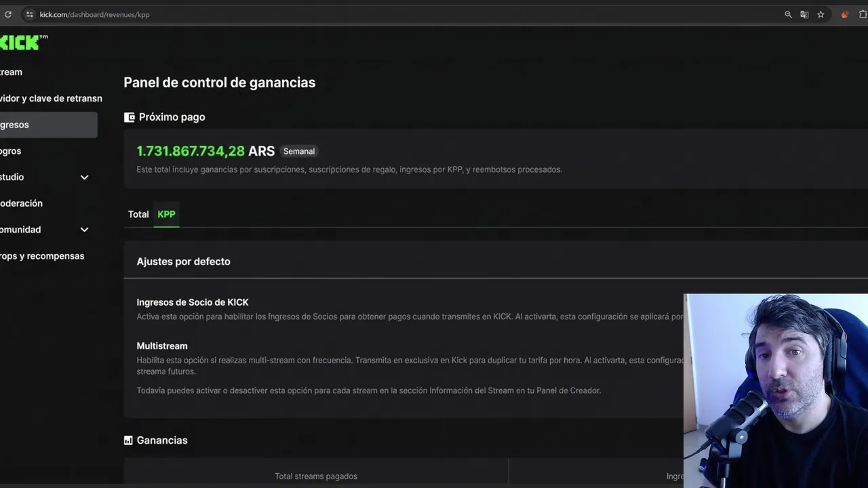Open the red extension icon in toolbar
The image size is (868, 488).
click(844, 14)
